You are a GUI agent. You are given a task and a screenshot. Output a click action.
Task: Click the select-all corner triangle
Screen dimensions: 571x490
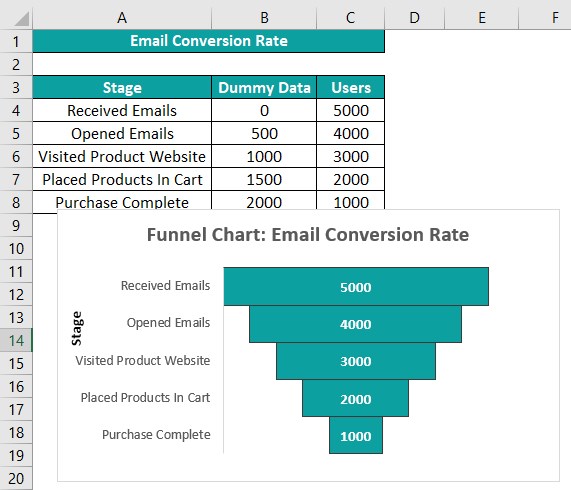(21, 19)
